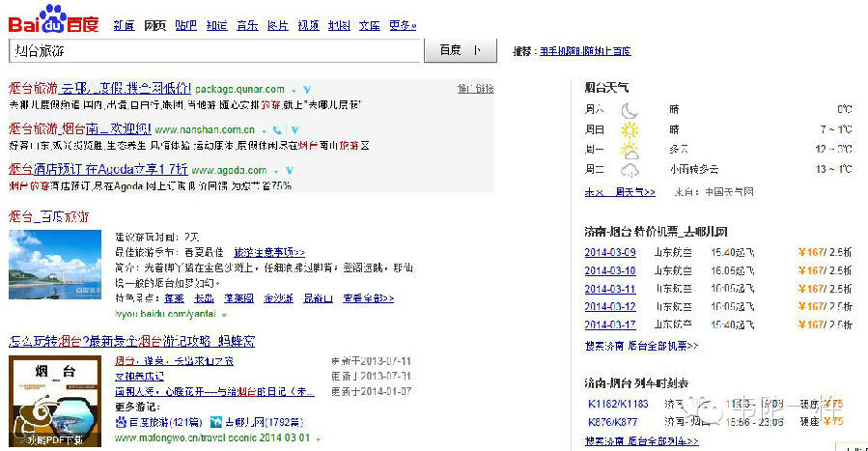This screenshot has height=451, width=868.
Task: Open the 查看全部>> attractions link
Action: [x=369, y=298]
